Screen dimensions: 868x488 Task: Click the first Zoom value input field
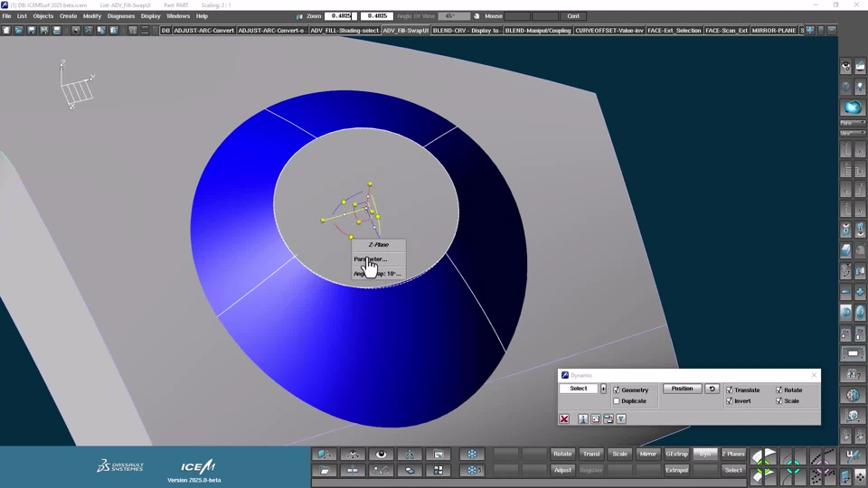coord(341,16)
